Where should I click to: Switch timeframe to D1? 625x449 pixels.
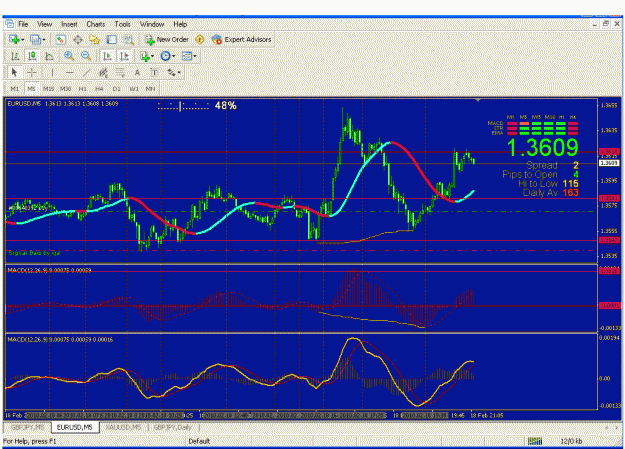pyautogui.click(x=116, y=89)
